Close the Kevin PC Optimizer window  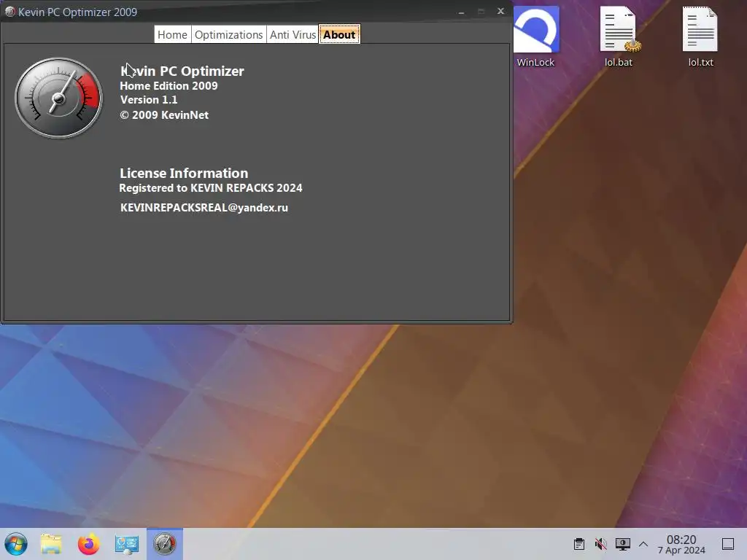click(x=500, y=11)
